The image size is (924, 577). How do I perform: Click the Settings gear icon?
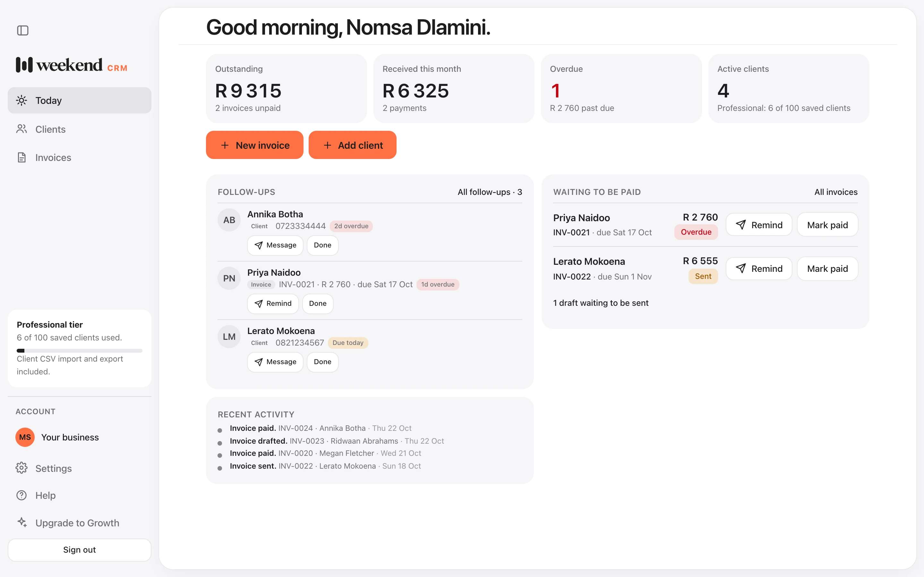[22, 468]
